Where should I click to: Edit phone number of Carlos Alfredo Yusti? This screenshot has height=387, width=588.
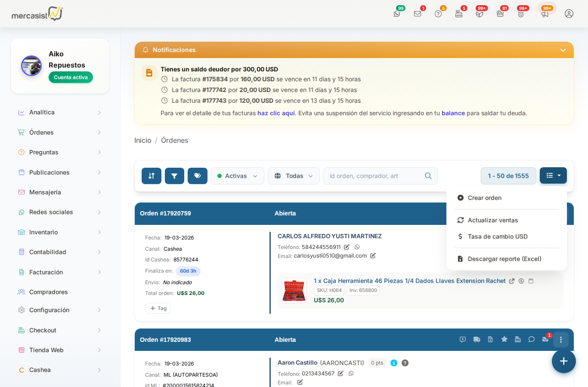347,247
